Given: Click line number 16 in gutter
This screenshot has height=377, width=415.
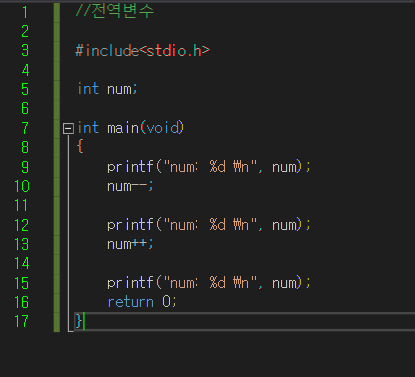Looking at the screenshot, I should tap(22, 302).
